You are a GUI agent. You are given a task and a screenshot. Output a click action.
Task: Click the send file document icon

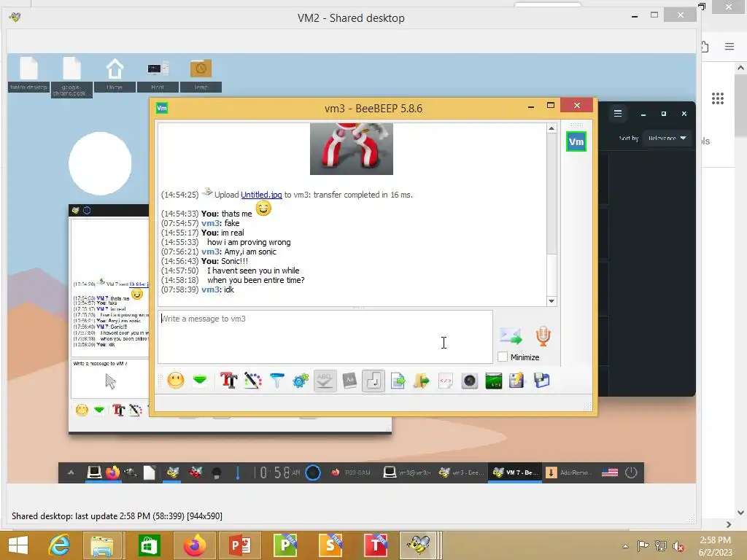[x=398, y=381]
